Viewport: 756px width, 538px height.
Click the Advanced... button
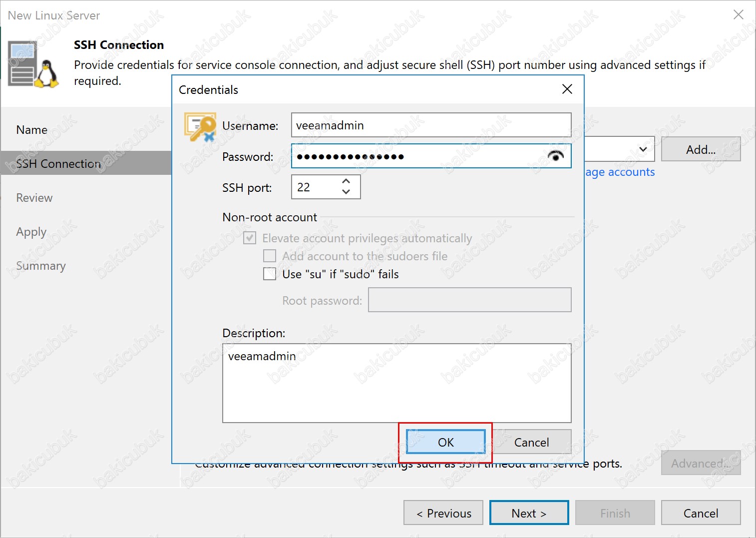(x=701, y=463)
